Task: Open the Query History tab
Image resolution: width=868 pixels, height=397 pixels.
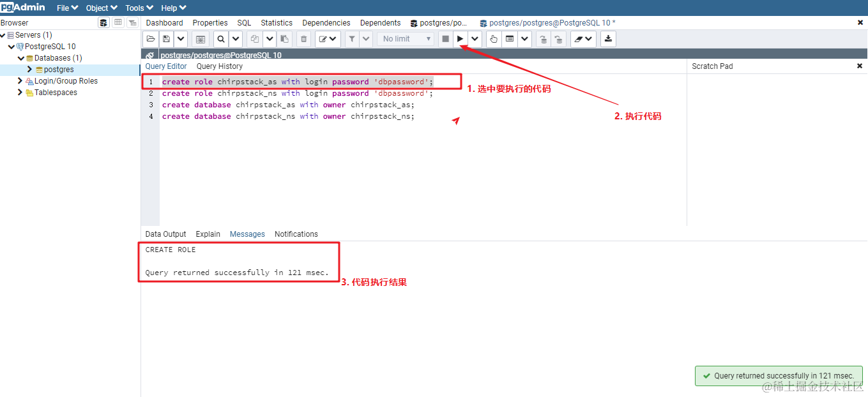Action: (x=220, y=66)
